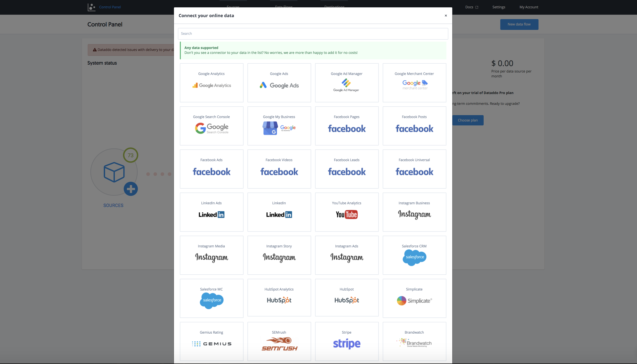Pick the Google Ad Manager connector logo
The image size is (637, 364).
(x=346, y=85)
